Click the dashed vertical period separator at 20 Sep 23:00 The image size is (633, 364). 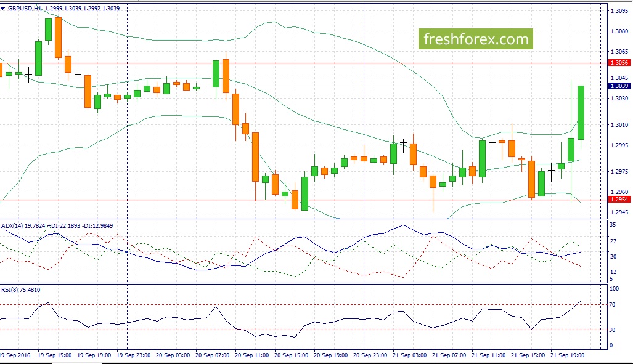[364, 176]
